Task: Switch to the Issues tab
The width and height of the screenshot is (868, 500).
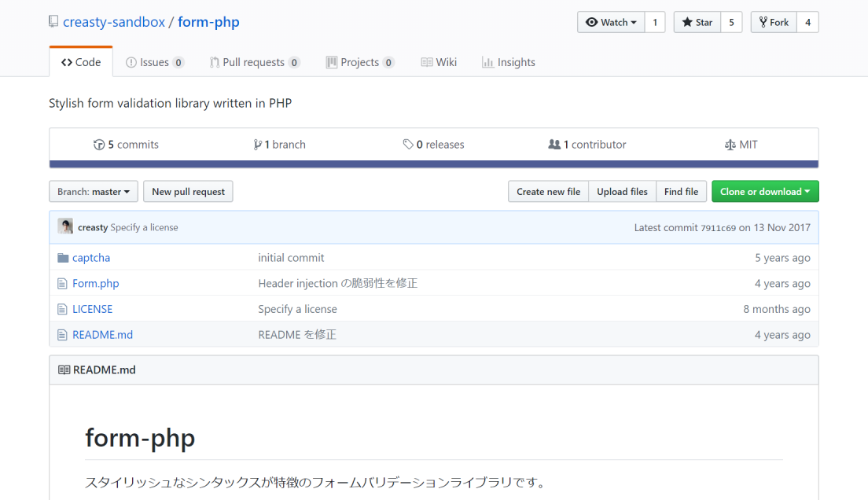Action: pos(155,62)
